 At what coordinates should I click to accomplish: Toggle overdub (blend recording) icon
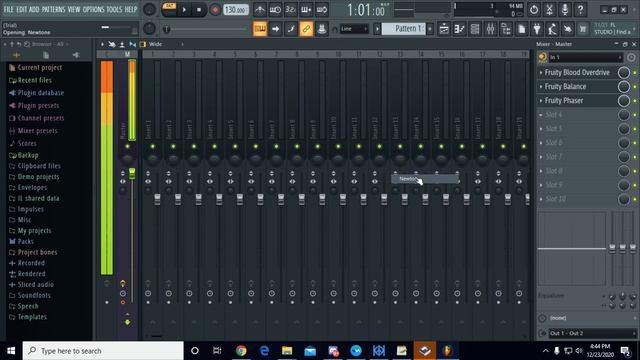tap(306, 9)
